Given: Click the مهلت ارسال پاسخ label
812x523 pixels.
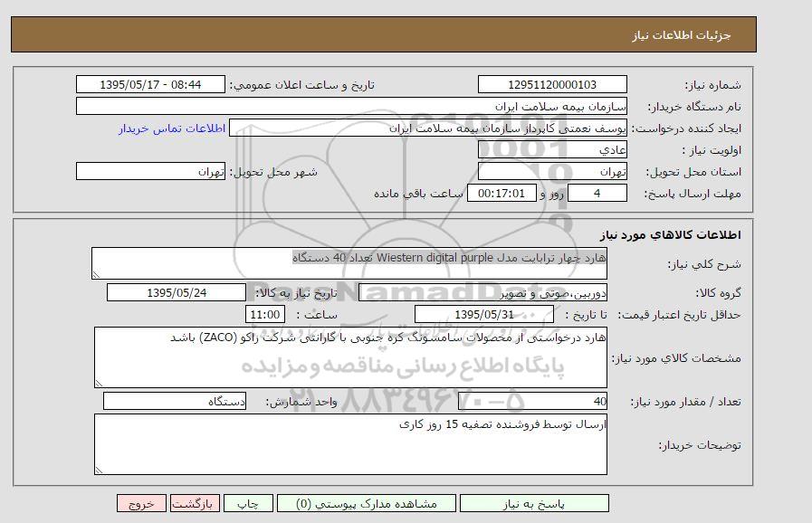Looking at the screenshot, I should click(x=692, y=194).
